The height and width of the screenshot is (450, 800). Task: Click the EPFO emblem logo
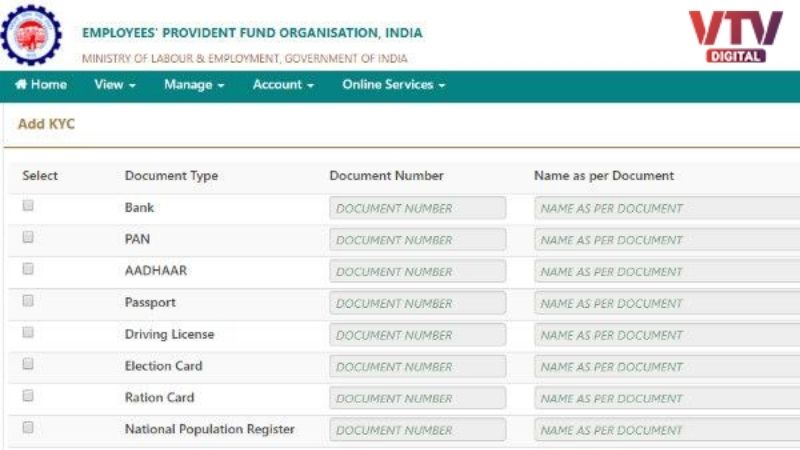click(x=31, y=35)
